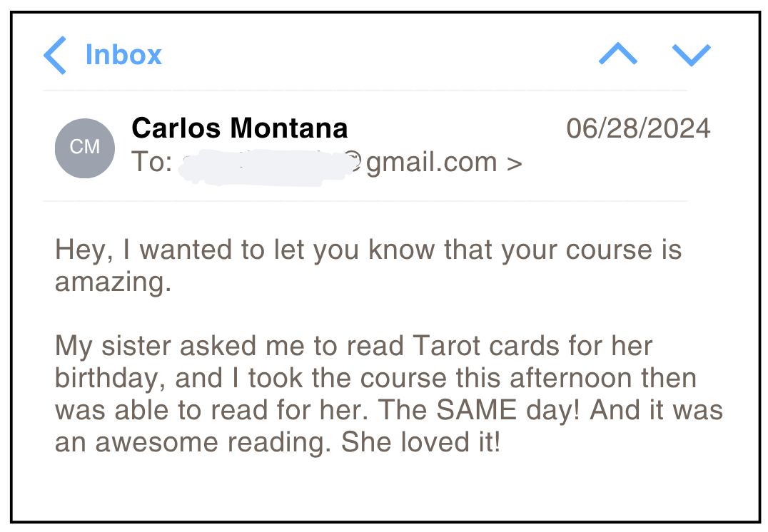Viewport: 768px width, 532px height.
Task: Return to Inbox via the Inbox label
Action: (123, 55)
